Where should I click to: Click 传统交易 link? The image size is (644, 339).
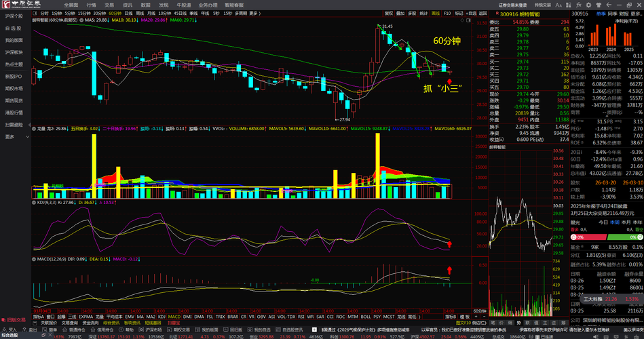tap(543, 5)
